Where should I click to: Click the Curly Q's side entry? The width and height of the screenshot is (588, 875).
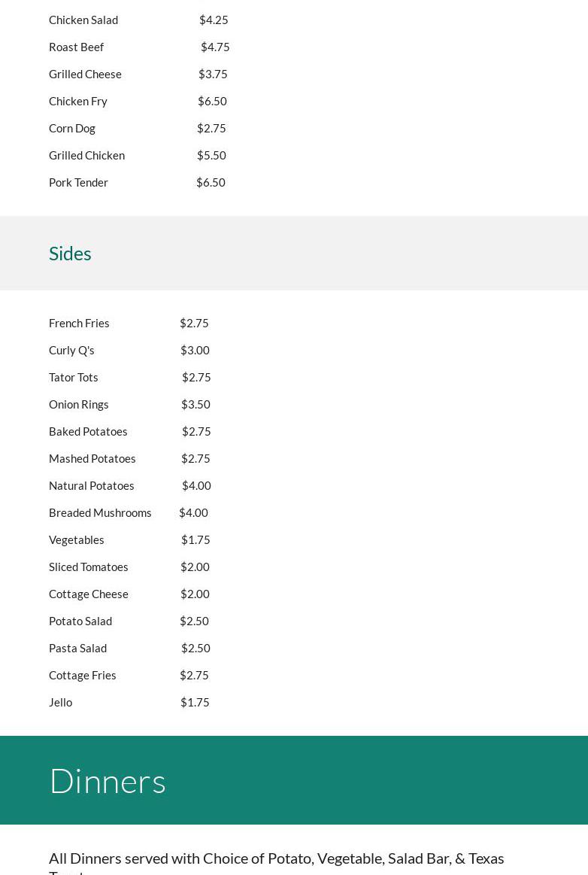point(71,351)
